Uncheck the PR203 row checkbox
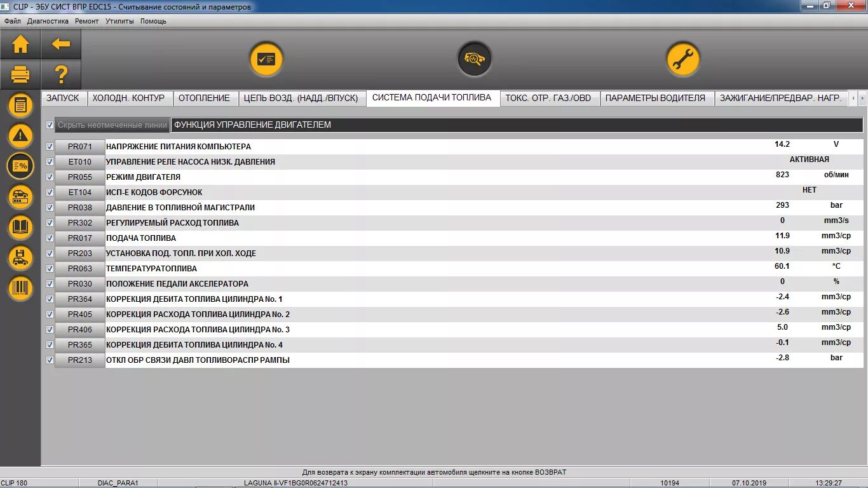868x488 pixels. (50, 253)
